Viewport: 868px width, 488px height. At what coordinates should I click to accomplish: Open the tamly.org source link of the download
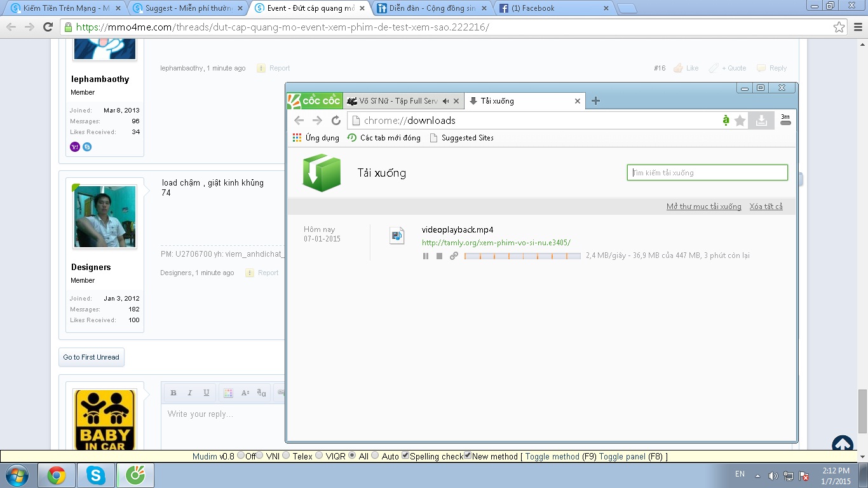click(496, 243)
